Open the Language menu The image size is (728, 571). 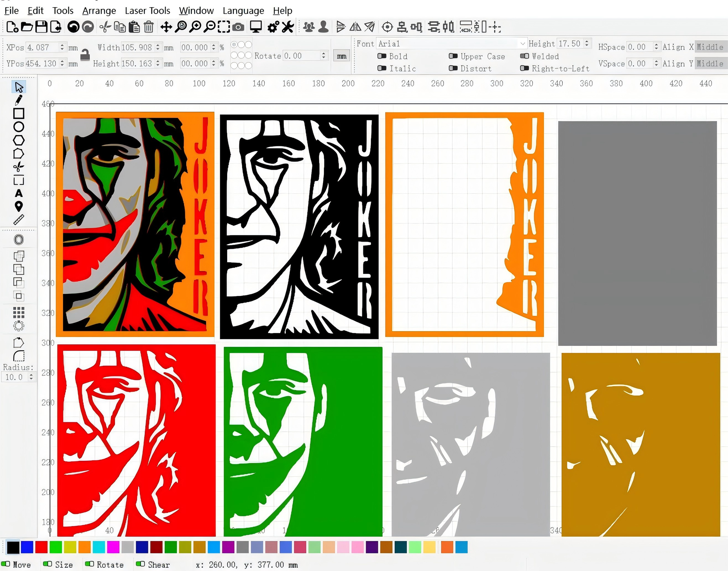(243, 11)
